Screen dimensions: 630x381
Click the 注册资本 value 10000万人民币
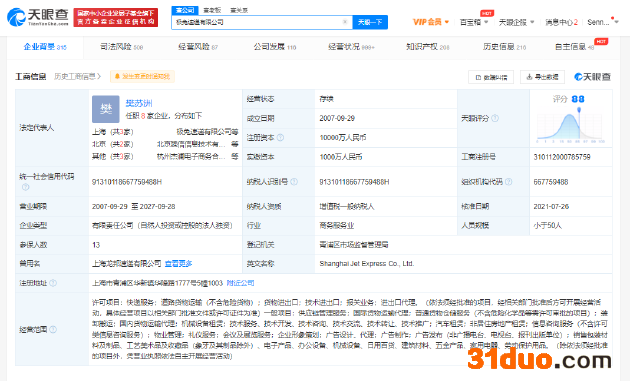tap(343, 137)
